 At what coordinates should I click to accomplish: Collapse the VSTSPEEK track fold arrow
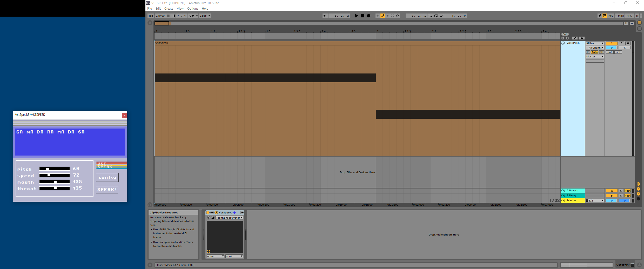click(563, 43)
